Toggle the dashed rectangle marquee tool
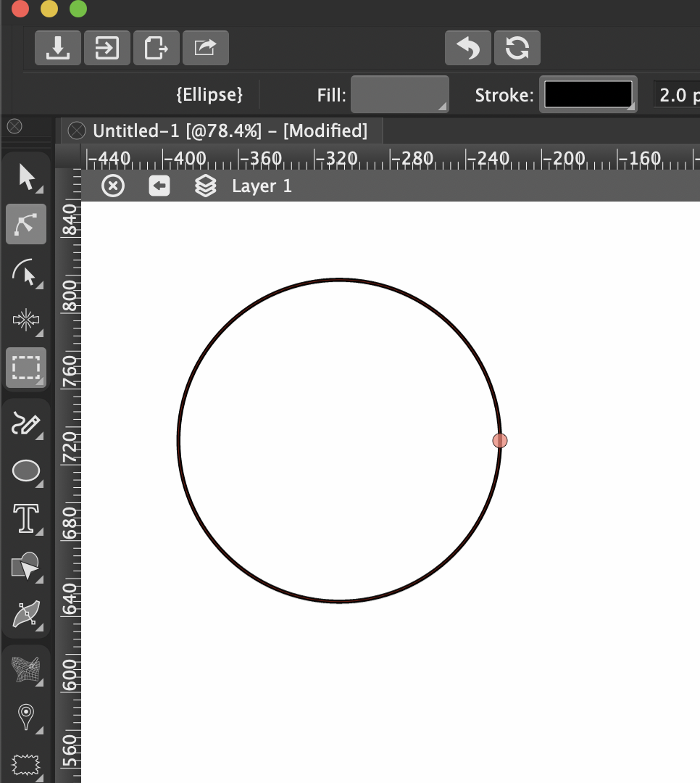Screen dimensions: 700x783 [26, 368]
